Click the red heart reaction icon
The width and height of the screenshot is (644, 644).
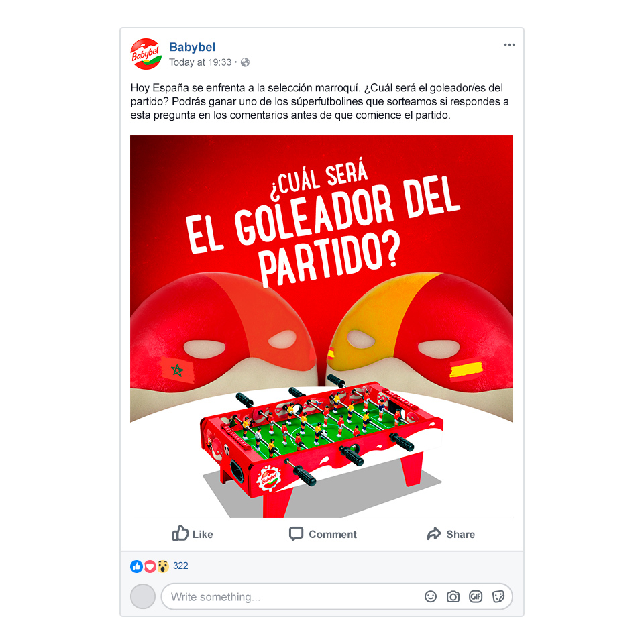(150, 566)
